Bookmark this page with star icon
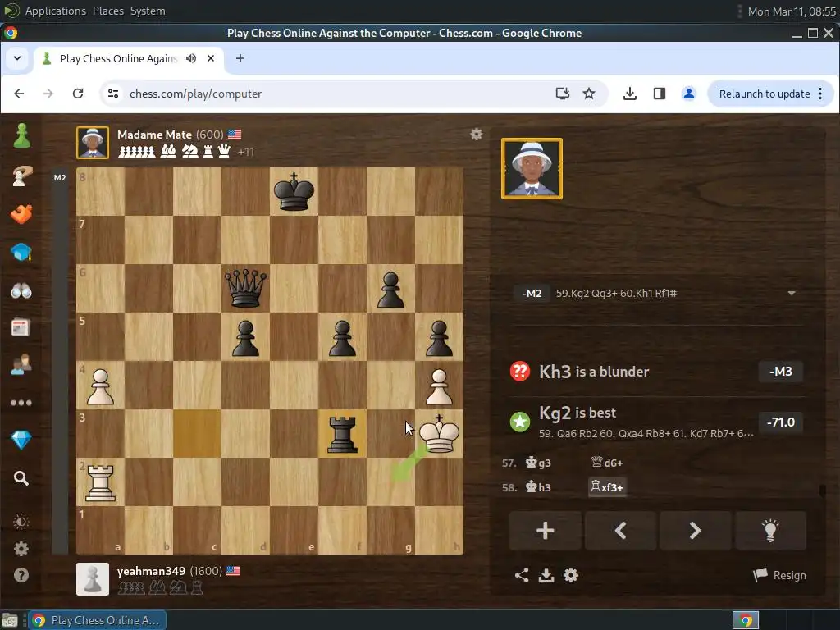Screen dimensions: 840x630 (x=589, y=94)
